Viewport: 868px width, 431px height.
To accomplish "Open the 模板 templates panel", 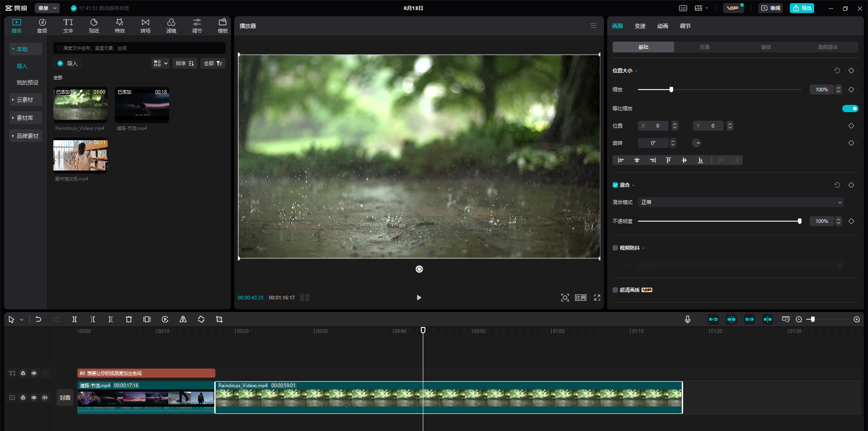I will pos(223,26).
